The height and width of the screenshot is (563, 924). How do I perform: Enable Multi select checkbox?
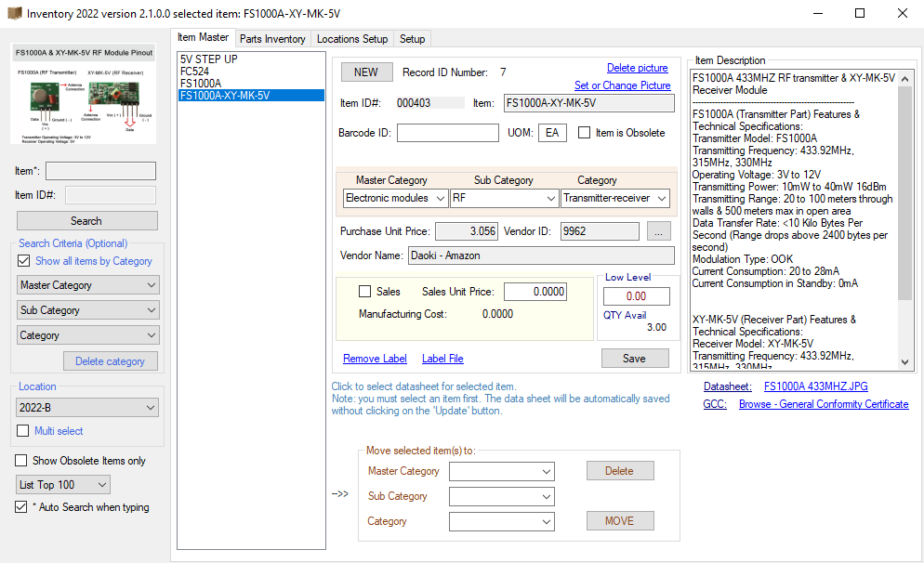pos(24,431)
